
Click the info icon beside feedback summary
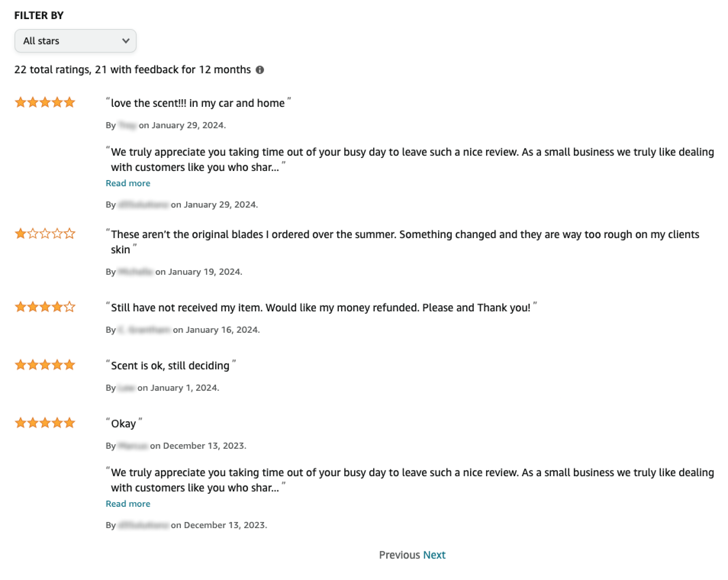click(260, 70)
